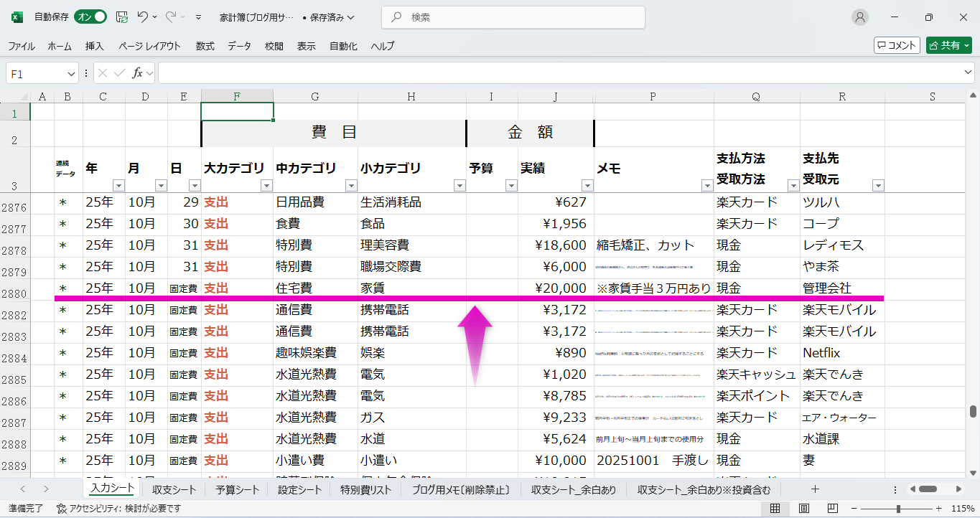The image size is (980, 518).
Task: Switch to Normal view in status bar
Action: tap(775, 509)
